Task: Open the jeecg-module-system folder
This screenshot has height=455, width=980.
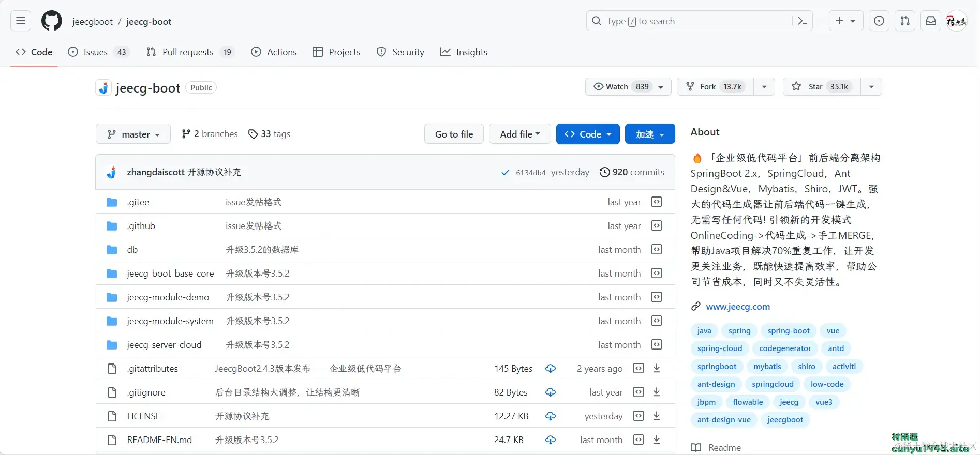Action: pos(170,321)
